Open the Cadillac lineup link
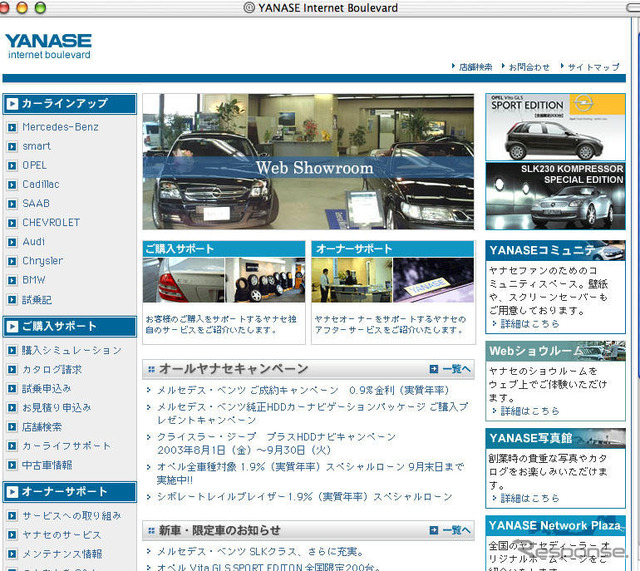Image resolution: width=640 pixels, height=571 pixels. tap(41, 184)
